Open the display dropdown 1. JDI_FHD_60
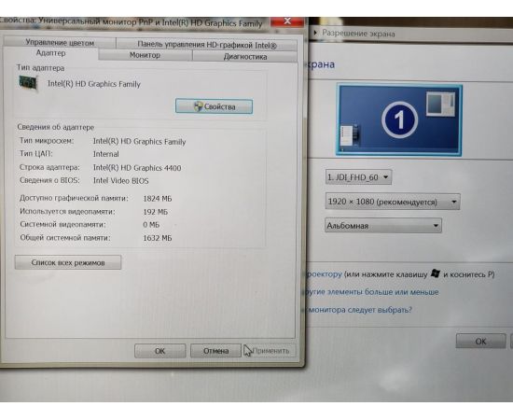Screen dimensions: 513x420 [x=358, y=177]
